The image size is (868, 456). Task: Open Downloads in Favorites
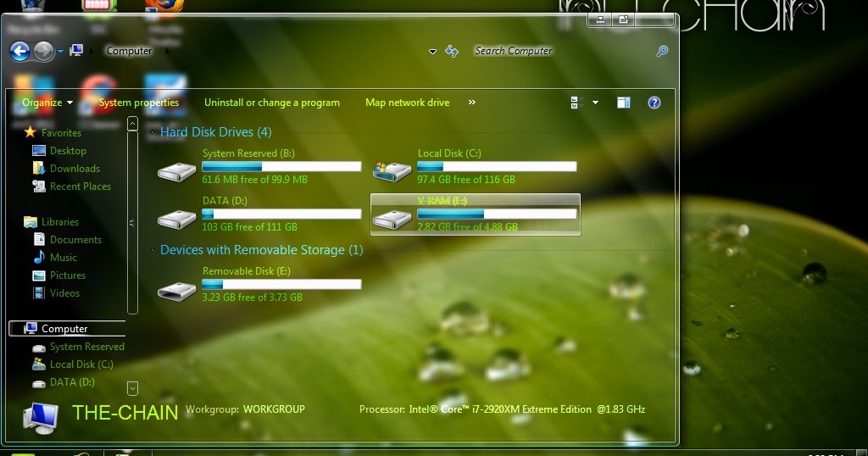coord(75,168)
